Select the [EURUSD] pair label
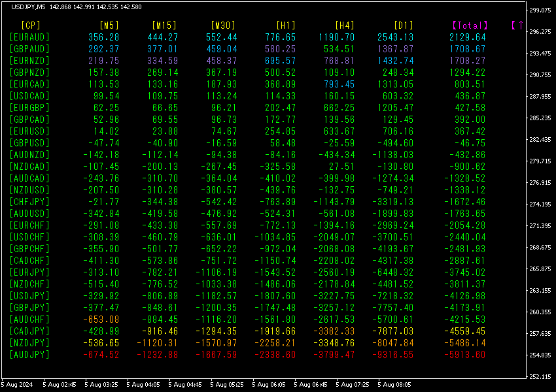This screenshot has height=392, width=556. click(29, 131)
